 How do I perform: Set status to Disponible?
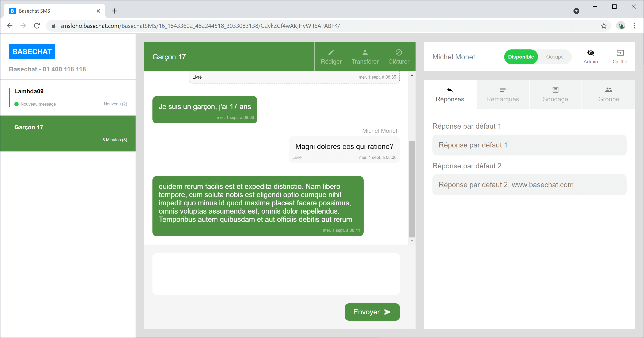point(521,57)
